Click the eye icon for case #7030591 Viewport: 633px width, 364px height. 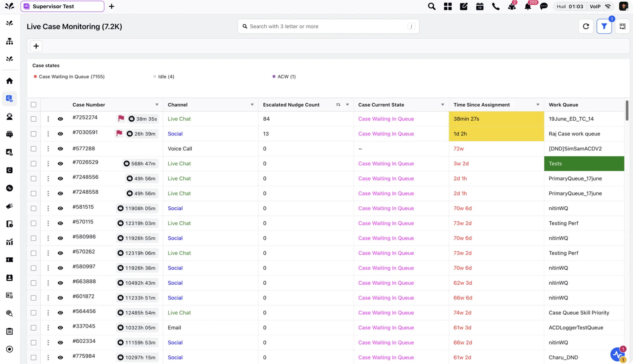pyautogui.click(x=60, y=134)
